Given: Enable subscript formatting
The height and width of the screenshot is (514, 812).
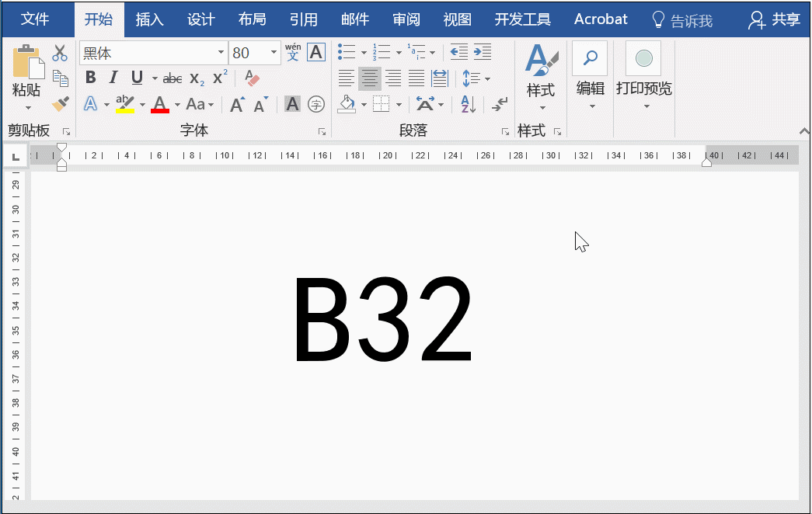Looking at the screenshot, I should coord(195,78).
